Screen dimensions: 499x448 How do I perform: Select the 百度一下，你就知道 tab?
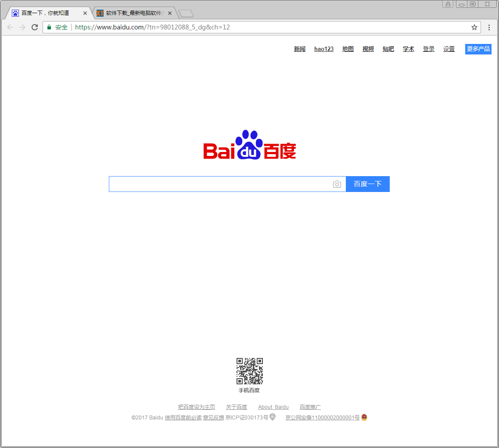49,13
